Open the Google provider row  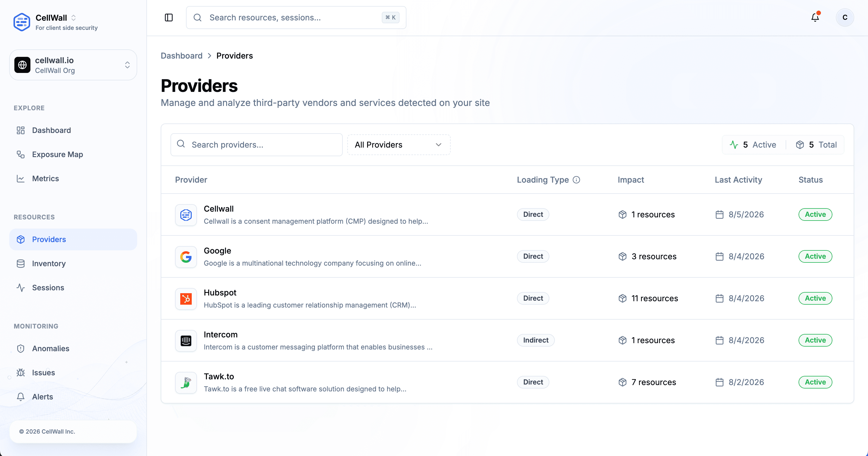coord(507,256)
